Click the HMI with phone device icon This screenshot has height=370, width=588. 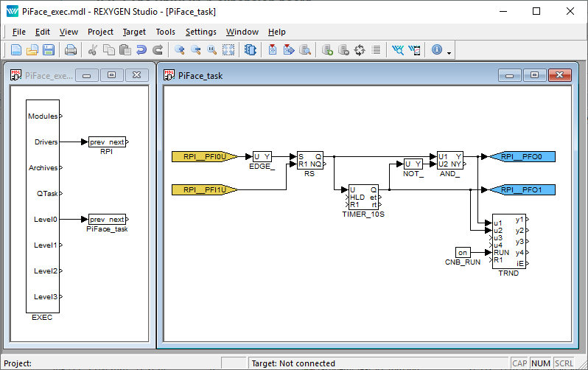(x=414, y=50)
